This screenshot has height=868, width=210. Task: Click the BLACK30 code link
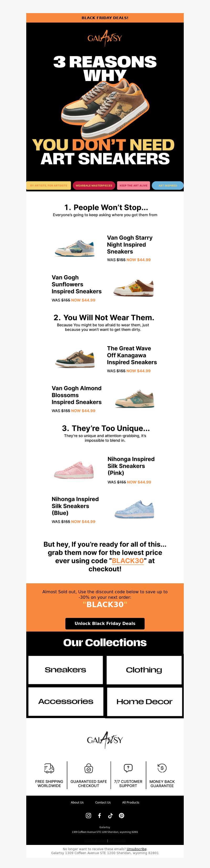[128, 561]
